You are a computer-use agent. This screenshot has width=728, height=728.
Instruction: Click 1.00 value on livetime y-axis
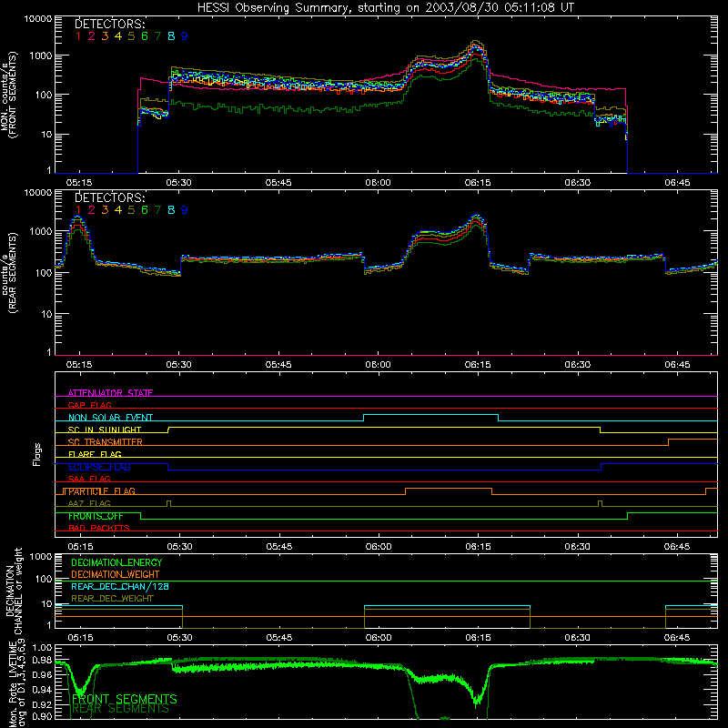(x=42, y=647)
